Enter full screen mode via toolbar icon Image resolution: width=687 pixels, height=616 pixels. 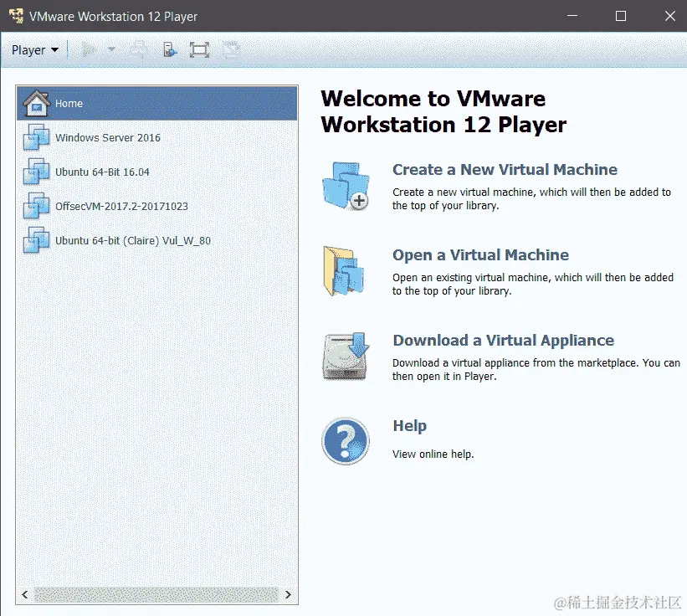coord(199,50)
